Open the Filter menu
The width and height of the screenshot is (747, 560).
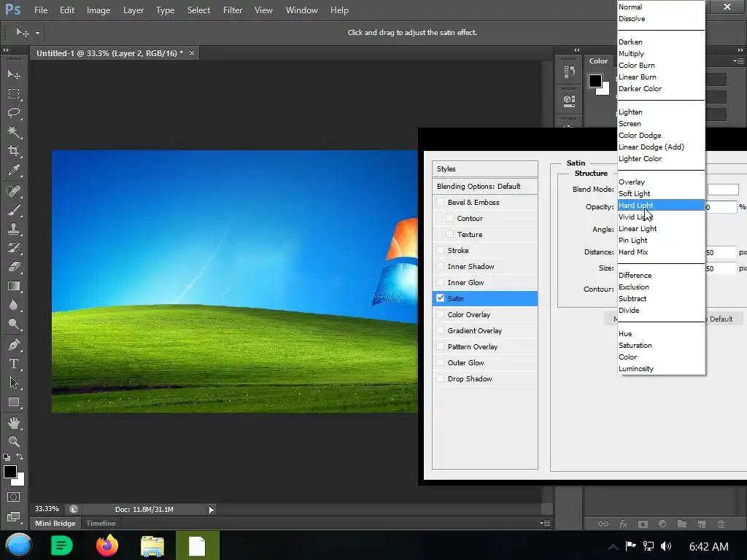[x=233, y=10]
